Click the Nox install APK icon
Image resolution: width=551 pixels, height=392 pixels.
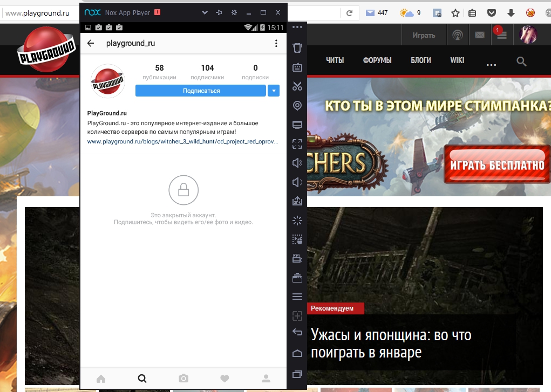click(x=297, y=201)
